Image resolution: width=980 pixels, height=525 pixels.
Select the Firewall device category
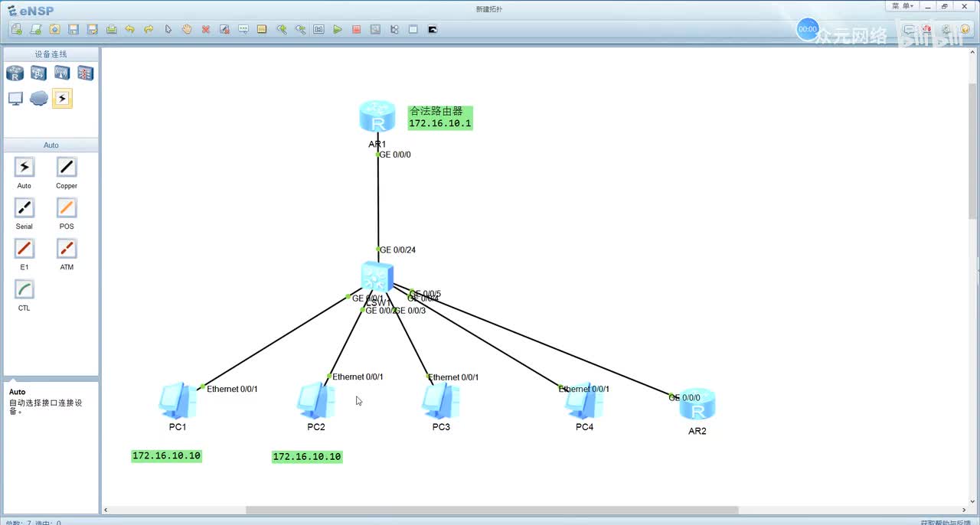(85, 73)
